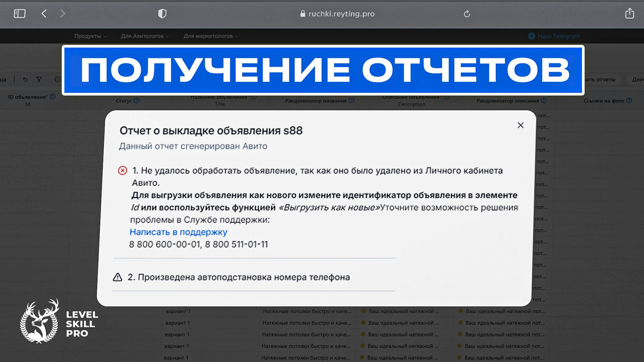This screenshot has height=362, width=644.
Task: Click the Статус column header
Action: point(124,101)
